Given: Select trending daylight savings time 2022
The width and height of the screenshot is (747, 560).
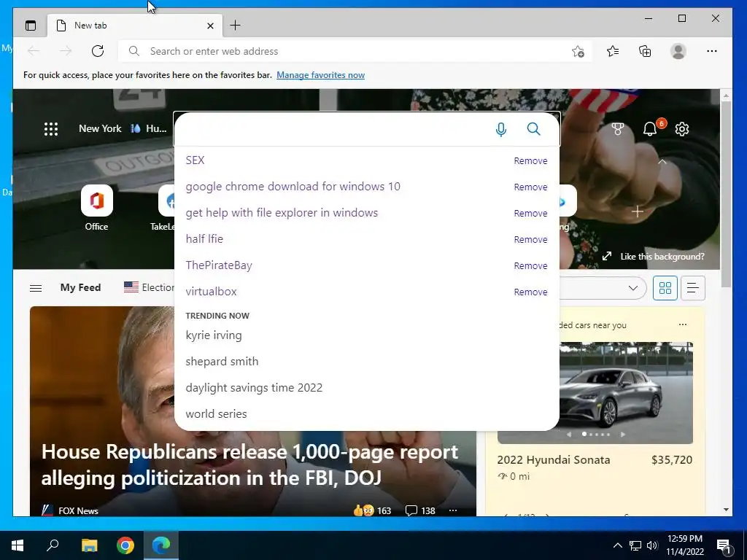Looking at the screenshot, I should click(254, 388).
